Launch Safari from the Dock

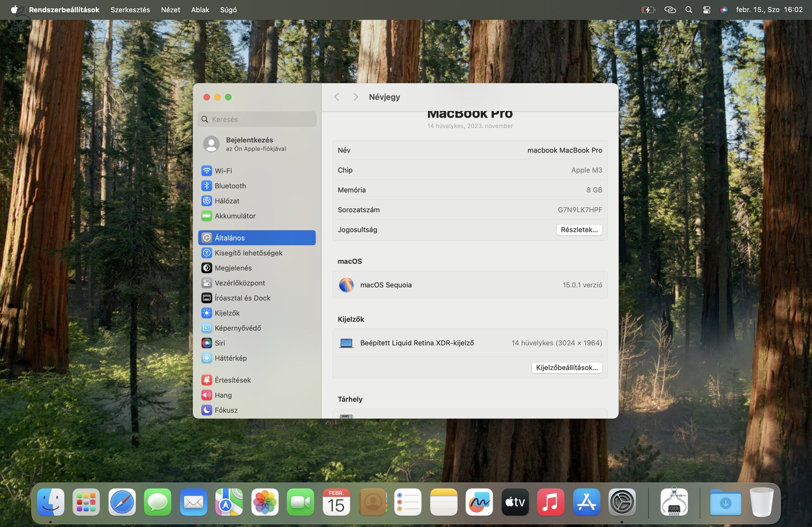click(122, 502)
